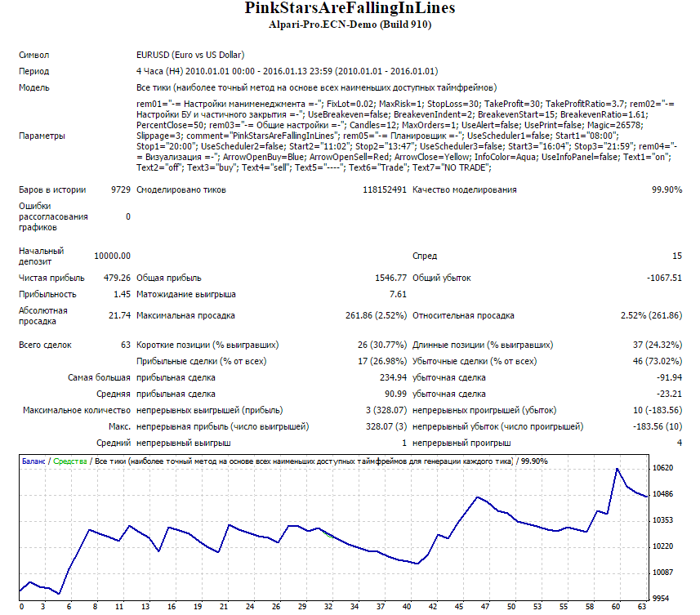700x615 pixels.
Task: Click the loss trades value 46 (73.02%)
Action: [658, 362]
